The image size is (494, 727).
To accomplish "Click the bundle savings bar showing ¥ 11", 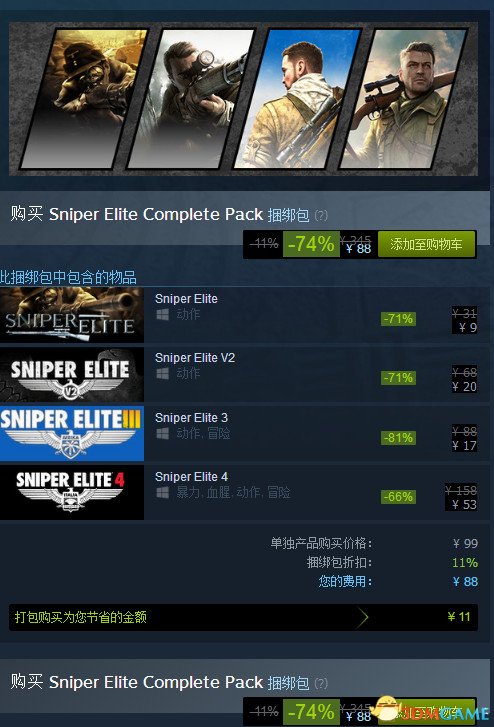I will pos(244,617).
